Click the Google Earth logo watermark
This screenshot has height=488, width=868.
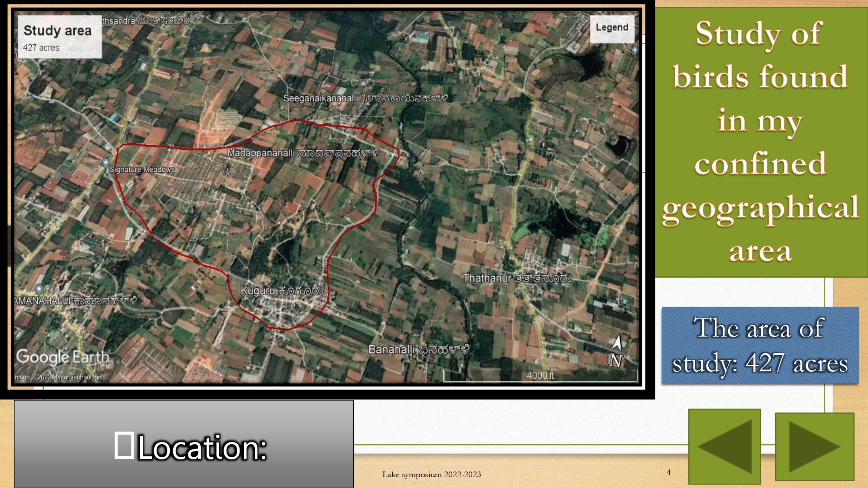63,357
